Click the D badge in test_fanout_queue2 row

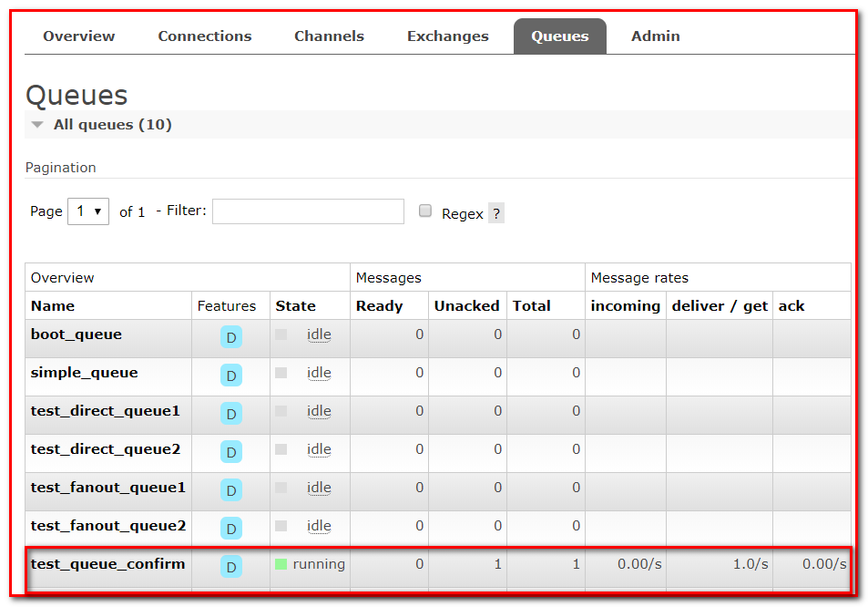(230, 529)
